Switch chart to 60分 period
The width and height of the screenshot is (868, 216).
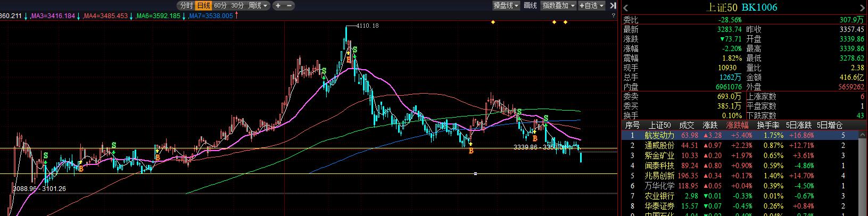coord(220,5)
